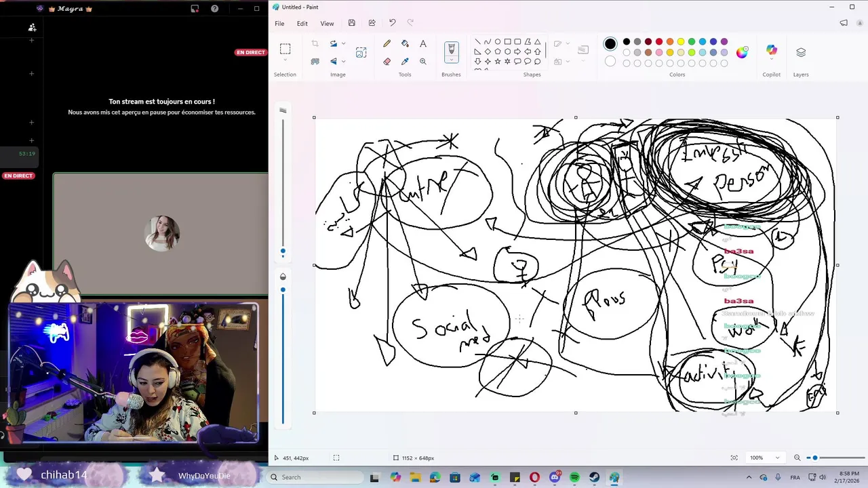The width and height of the screenshot is (868, 488).
Task: Undo the last action in Paint
Action: [x=392, y=23]
